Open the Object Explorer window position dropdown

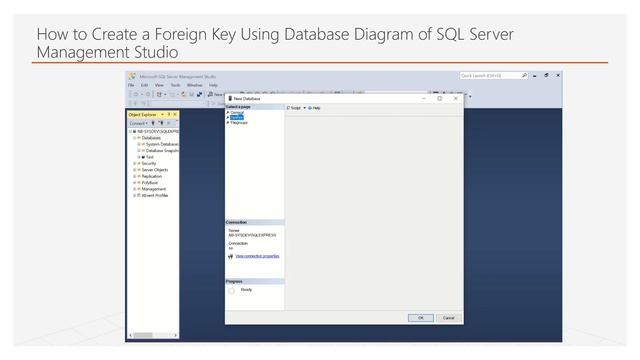pos(162,115)
